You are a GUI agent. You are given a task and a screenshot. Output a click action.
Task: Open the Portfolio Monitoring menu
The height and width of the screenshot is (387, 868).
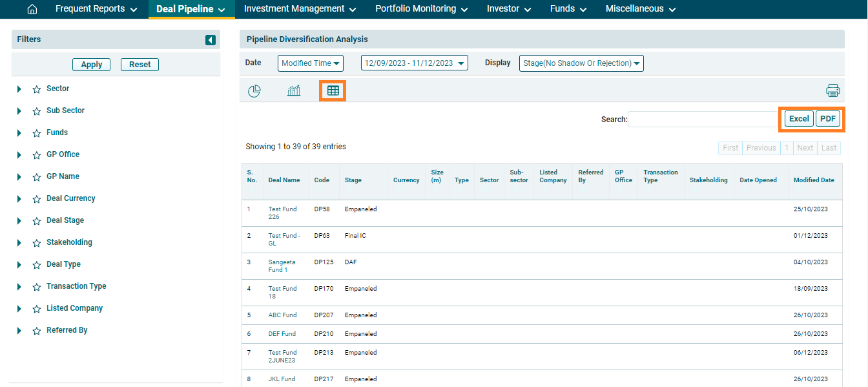422,9
